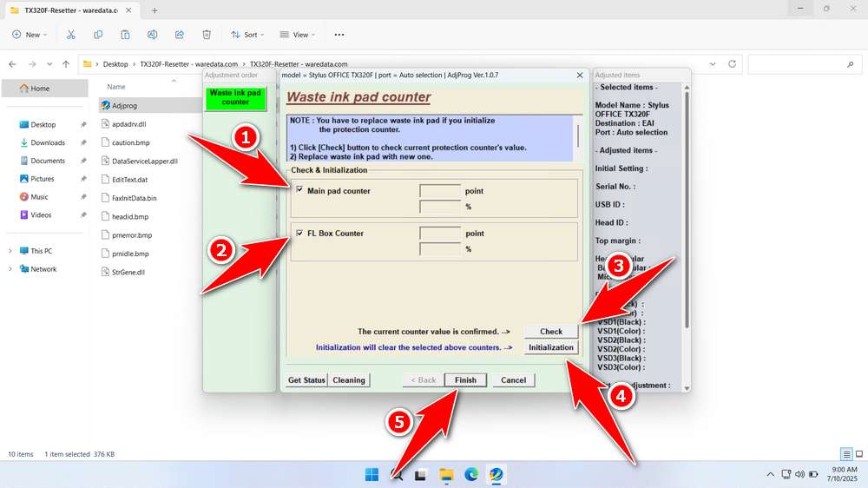Add a new Explorer tab
Viewport: 868px width, 488px height.
pyautogui.click(x=155, y=10)
